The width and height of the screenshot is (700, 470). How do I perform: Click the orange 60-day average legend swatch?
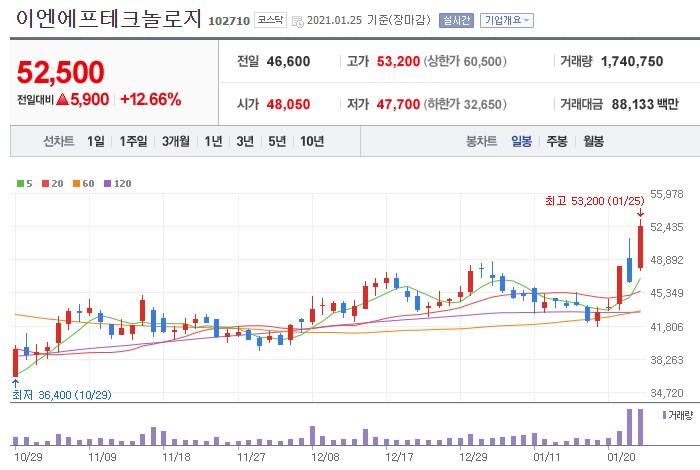(x=76, y=183)
